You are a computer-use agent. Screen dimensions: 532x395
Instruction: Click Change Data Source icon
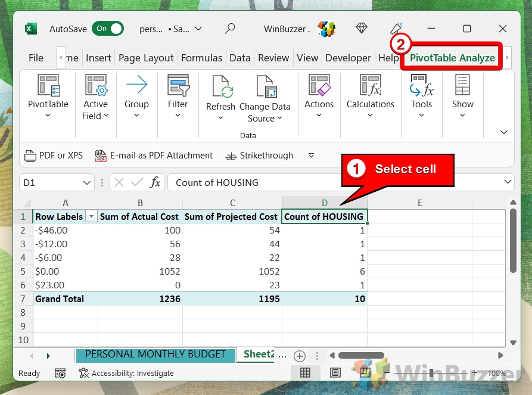[x=266, y=86]
